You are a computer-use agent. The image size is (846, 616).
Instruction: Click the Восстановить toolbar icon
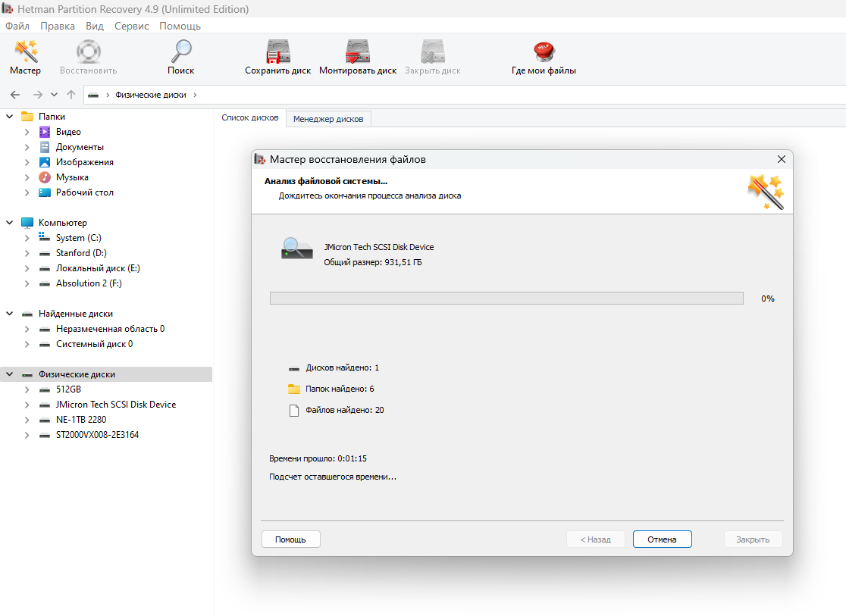point(88,57)
